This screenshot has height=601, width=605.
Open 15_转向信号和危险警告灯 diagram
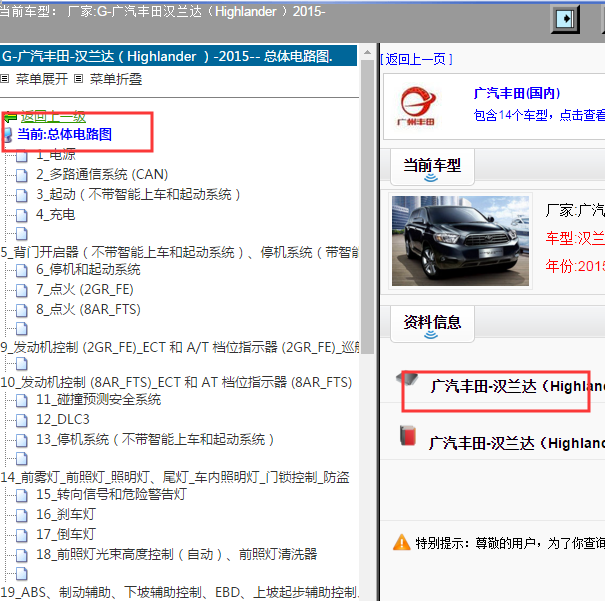(112, 495)
